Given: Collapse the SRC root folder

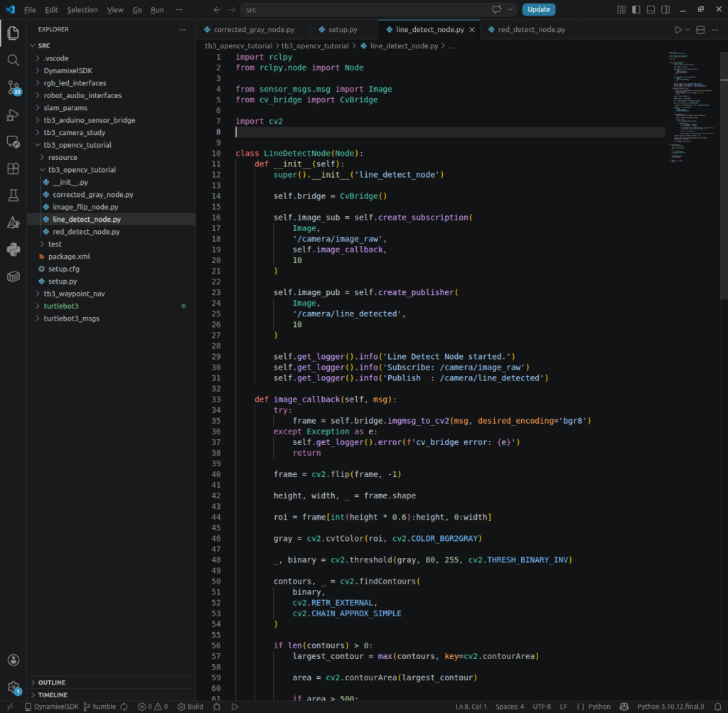Looking at the screenshot, I should 112,45.
